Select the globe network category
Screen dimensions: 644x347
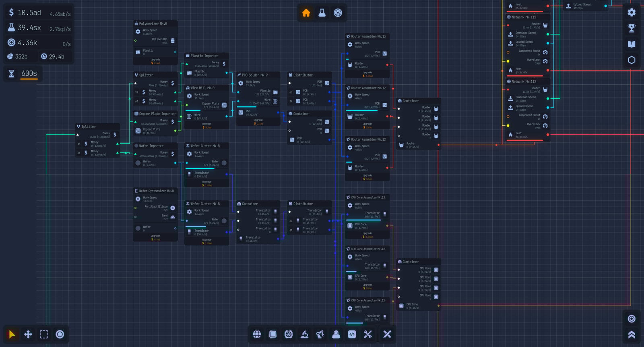coord(257,334)
